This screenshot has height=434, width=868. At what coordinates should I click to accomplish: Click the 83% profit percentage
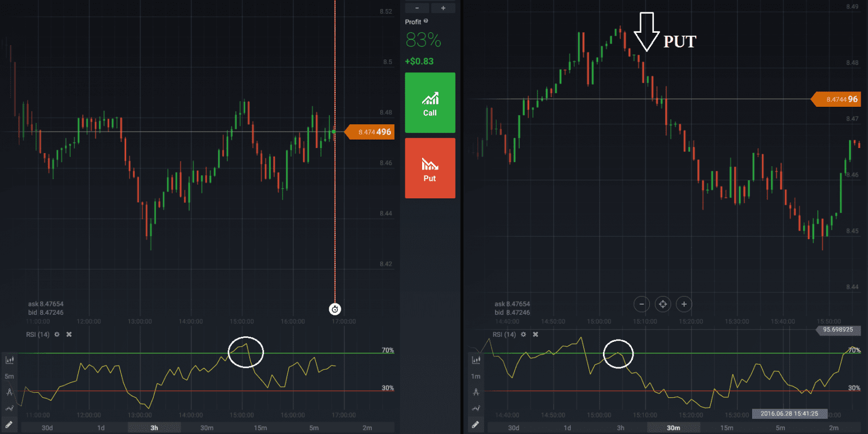coord(423,40)
